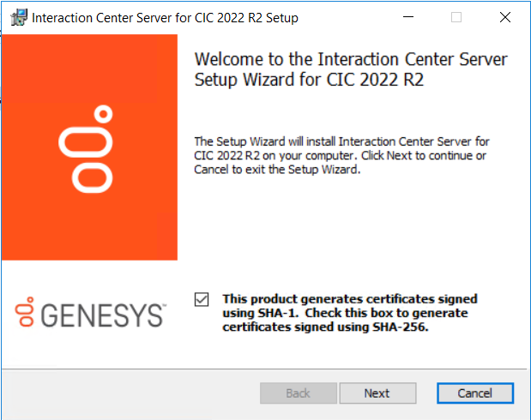The image size is (531, 420).
Task: Click the window title text in the title bar
Action: [165, 17]
